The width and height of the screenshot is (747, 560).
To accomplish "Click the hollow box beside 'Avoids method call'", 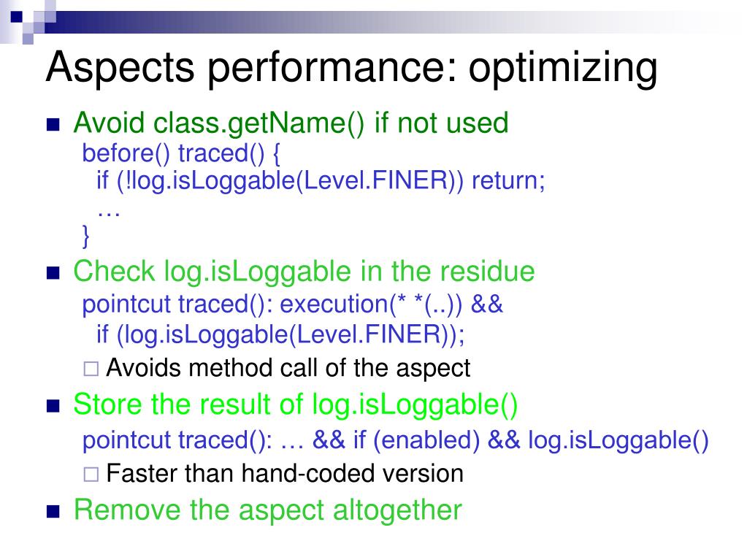I will click(x=91, y=369).
